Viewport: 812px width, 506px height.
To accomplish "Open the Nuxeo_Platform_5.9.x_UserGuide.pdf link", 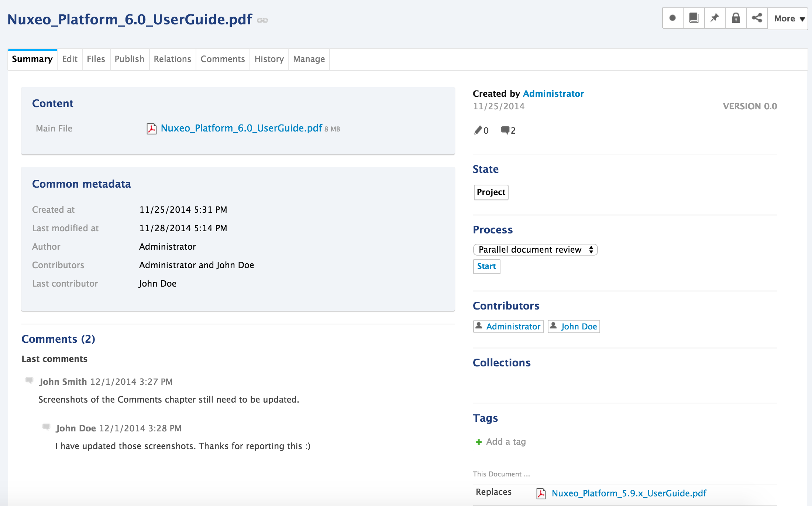I will pos(629,493).
